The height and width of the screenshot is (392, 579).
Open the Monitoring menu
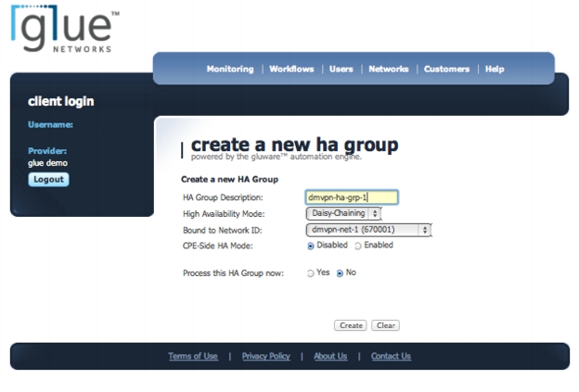[230, 69]
